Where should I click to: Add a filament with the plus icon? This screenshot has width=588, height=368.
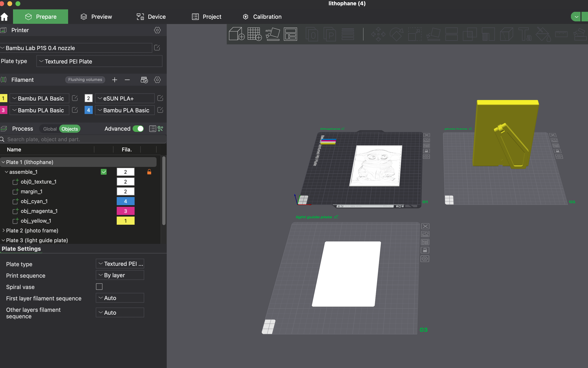(114, 80)
